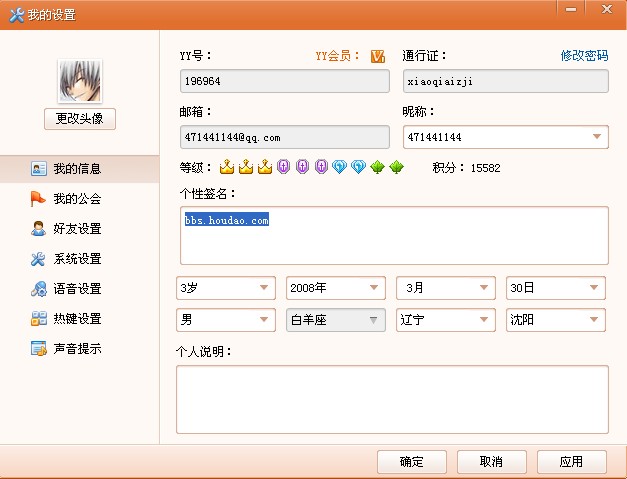Click the 邮箱 email field

pos(285,137)
